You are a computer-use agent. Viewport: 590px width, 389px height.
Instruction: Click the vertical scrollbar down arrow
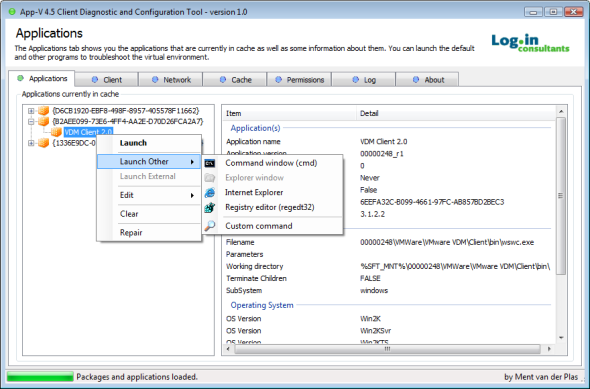click(561, 338)
